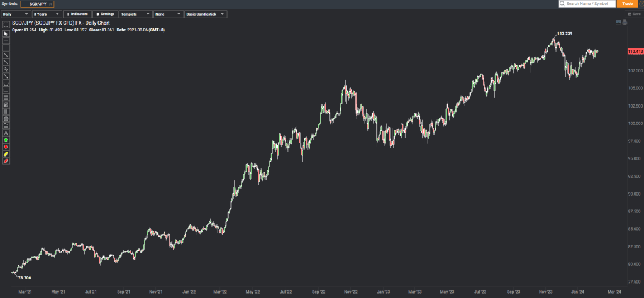Click the Search Name / Symbol field
This screenshot has height=298, width=644.
pyautogui.click(x=587, y=4)
